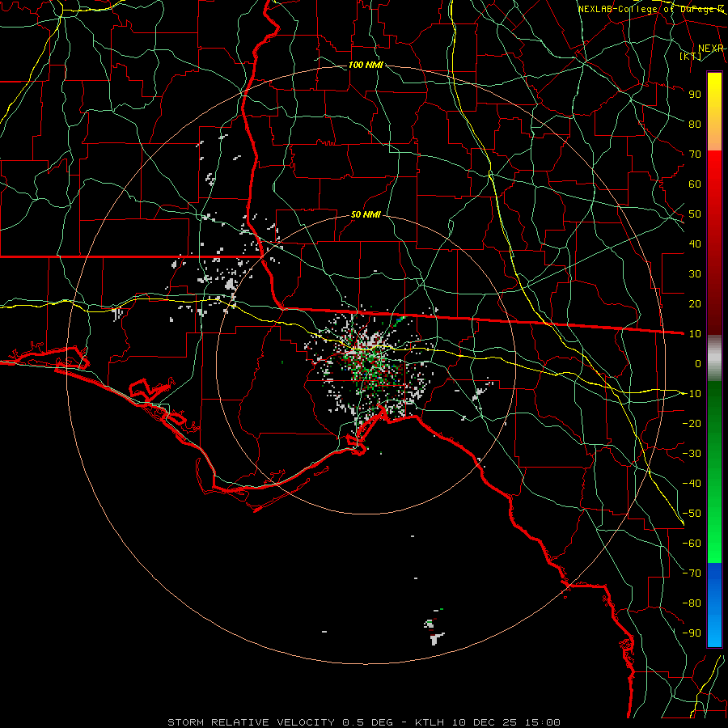Click the Storm Relative Velocity KTLH caption

click(x=363, y=722)
